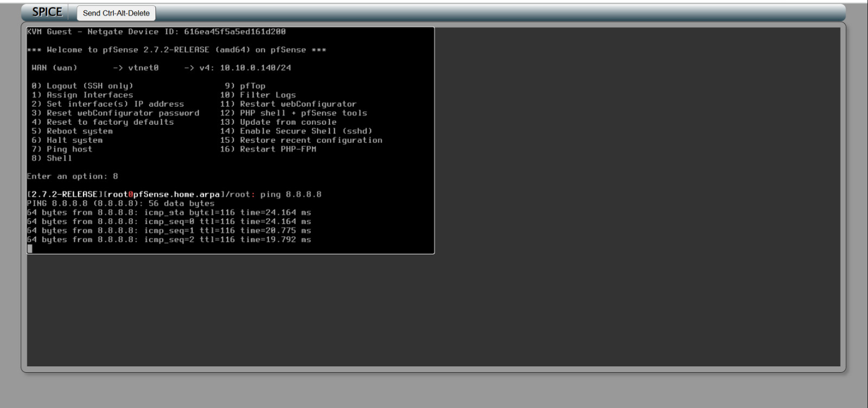The image size is (868, 408).
Task: Click the SPICE title label
Action: coord(47,12)
